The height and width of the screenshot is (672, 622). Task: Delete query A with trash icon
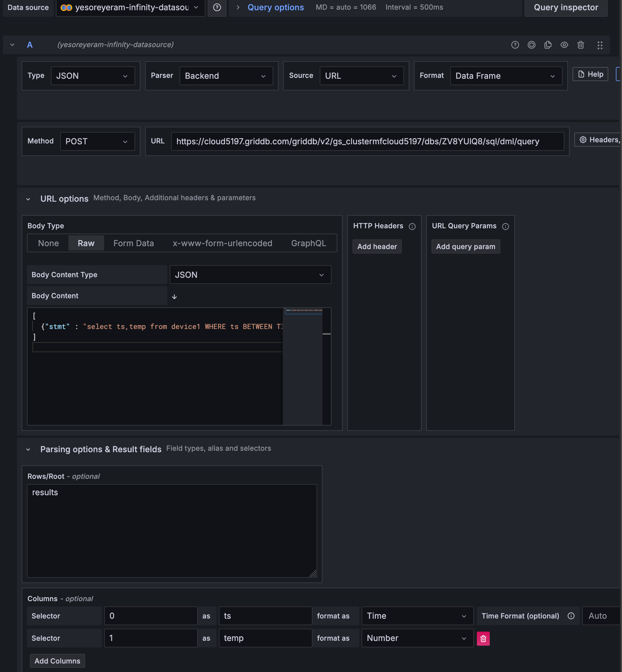580,45
